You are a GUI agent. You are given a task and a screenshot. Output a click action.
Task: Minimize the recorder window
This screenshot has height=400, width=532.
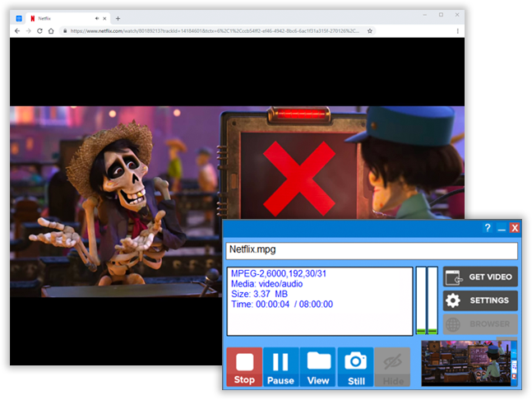click(502, 228)
